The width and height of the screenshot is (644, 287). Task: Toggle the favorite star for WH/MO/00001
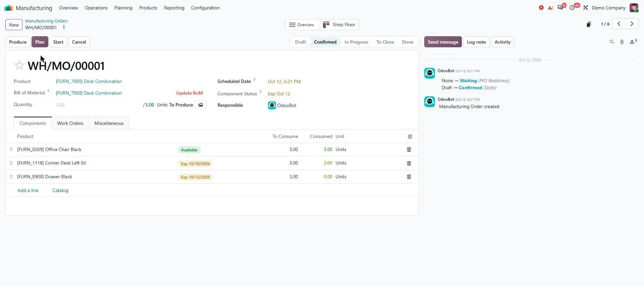click(19, 65)
